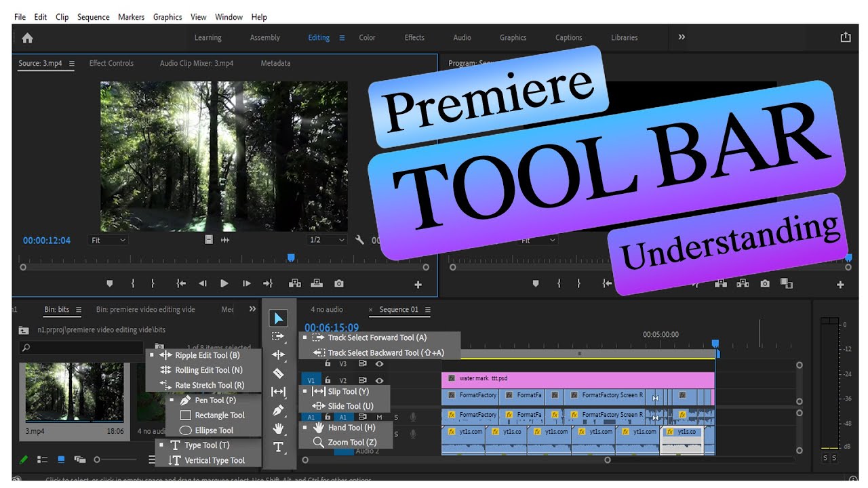Viewport: 868px width, 488px height.
Task: Add a marker in the Source monitor
Action: [x=110, y=284]
